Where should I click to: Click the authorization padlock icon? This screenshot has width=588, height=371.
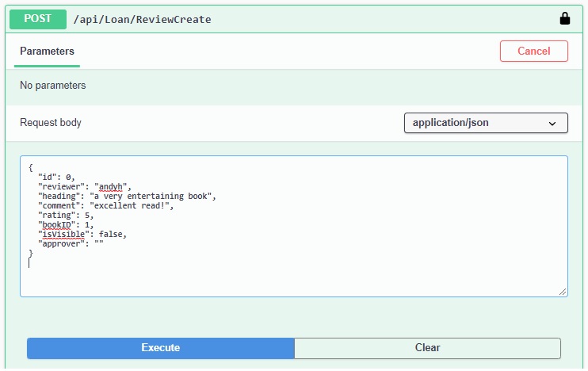564,18
